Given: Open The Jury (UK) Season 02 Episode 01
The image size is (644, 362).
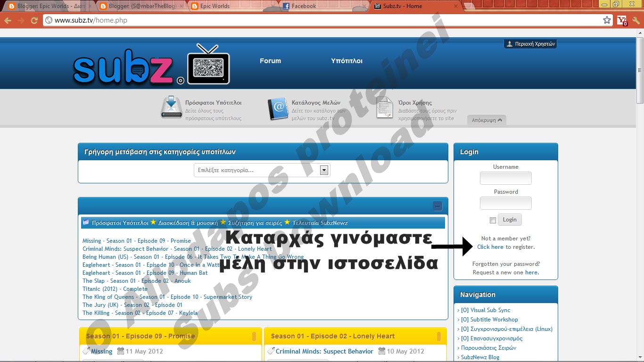Looking at the screenshot, I should click(x=132, y=305).
